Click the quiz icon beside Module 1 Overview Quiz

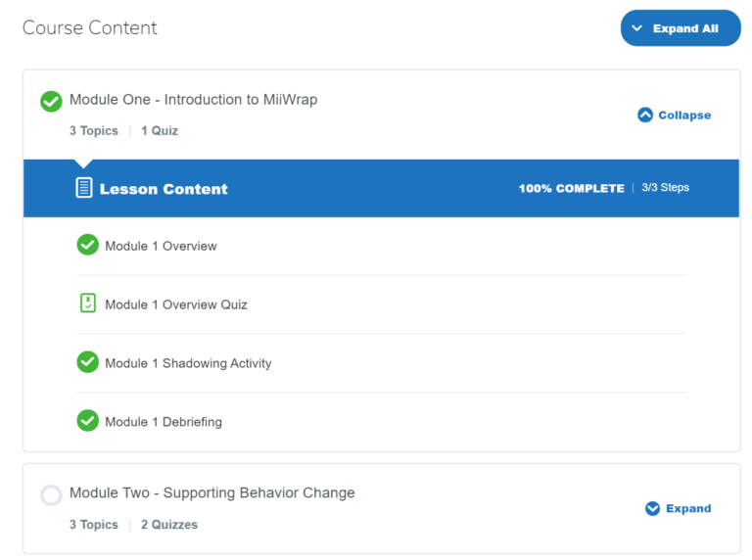[88, 303]
